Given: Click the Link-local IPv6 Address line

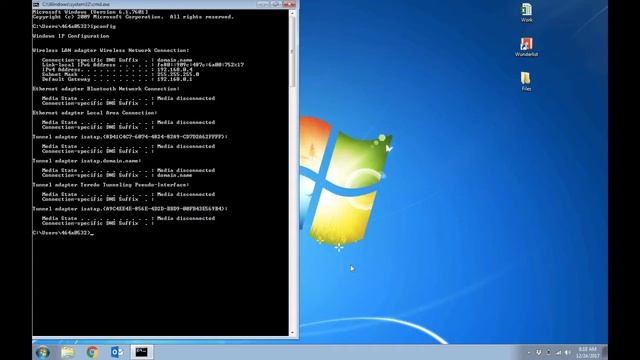Looking at the screenshot, I should (143, 65).
